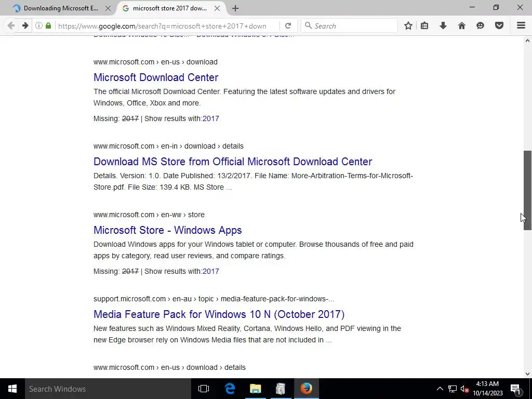Open the Firefox hamburger menu
This screenshot has height=399, width=532.
pyautogui.click(x=521, y=26)
